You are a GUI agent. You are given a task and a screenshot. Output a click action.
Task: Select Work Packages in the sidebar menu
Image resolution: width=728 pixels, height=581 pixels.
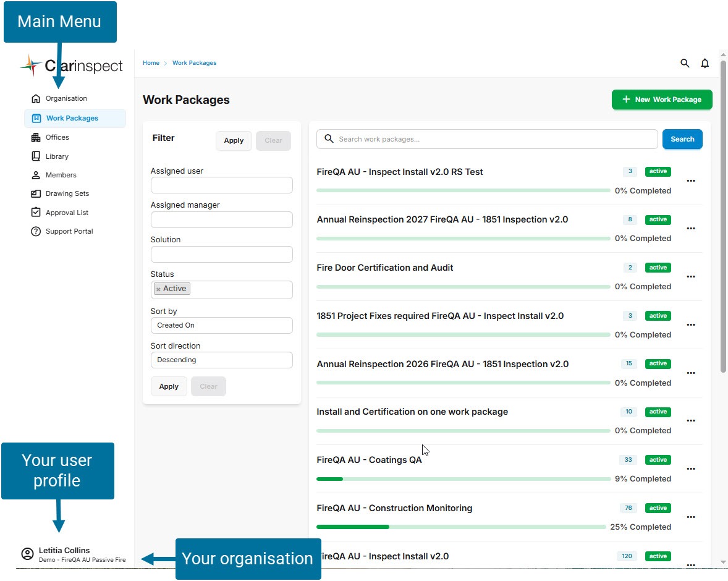tap(72, 118)
